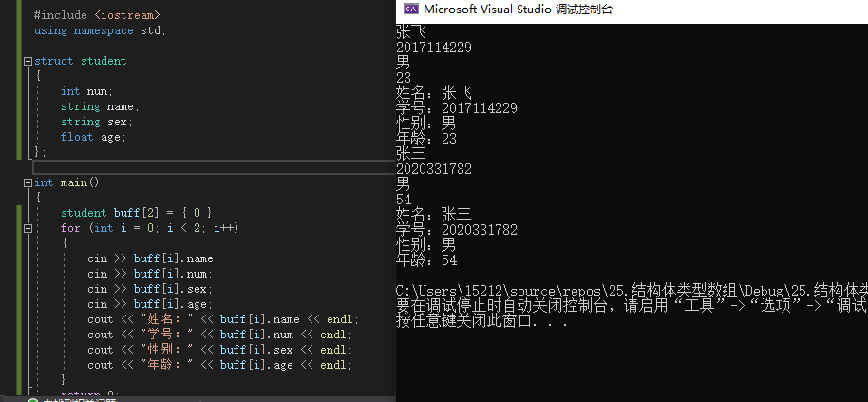Click the debug console window icon
Screen dimensions: 868x402
coord(411,9)
